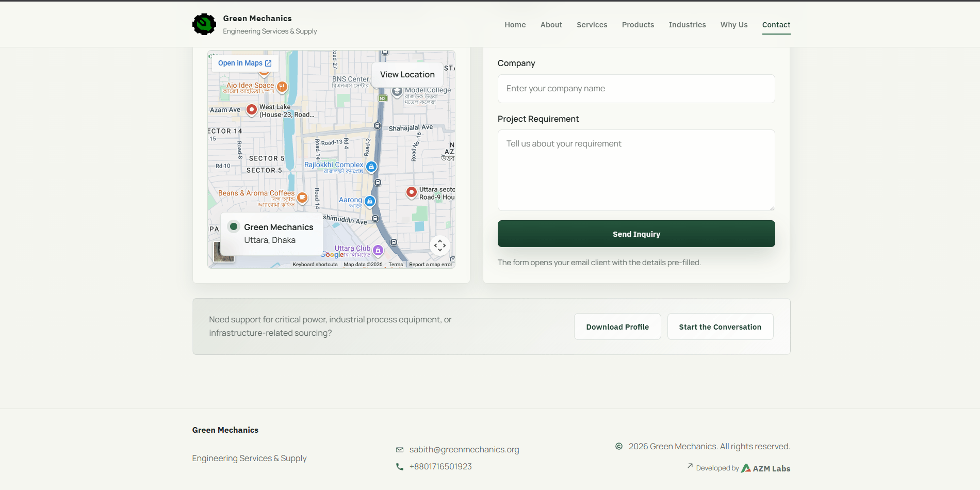Image resolution: width=980 pixels, height=490 pixels.
Task: Open the Industries nav item
Action: [x=688, y=25]
